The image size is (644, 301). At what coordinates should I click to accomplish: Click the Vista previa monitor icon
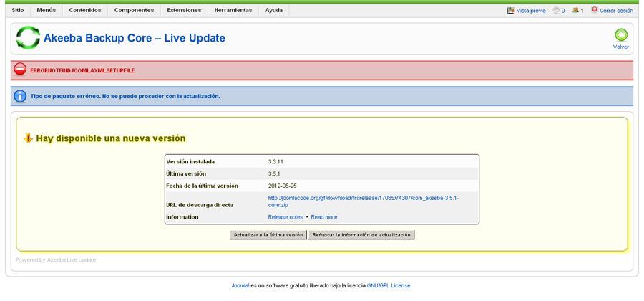511,10
